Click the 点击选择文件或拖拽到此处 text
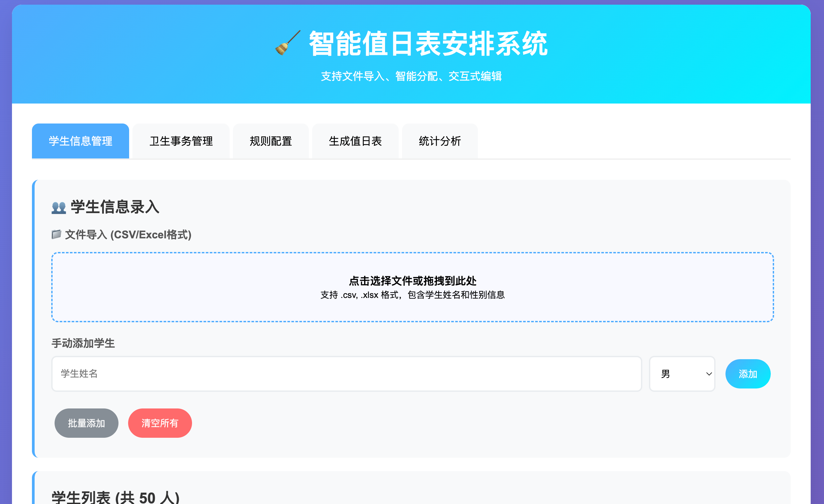The width and height of the screenshot is (824, 504). tap(412, 281)
